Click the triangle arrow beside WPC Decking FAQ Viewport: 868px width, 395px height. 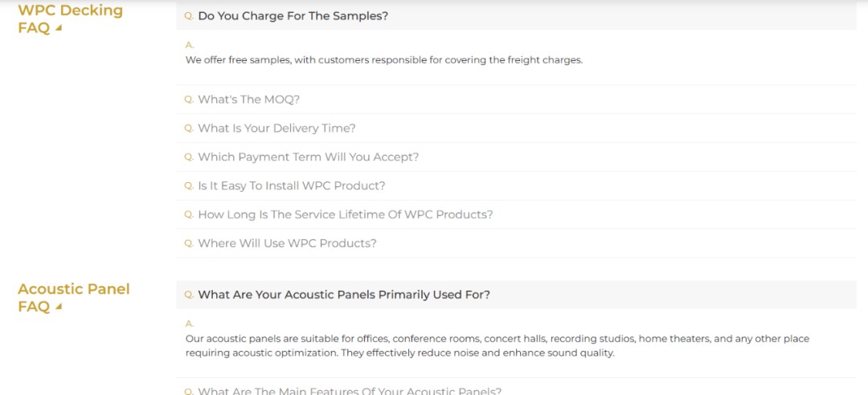click(x=59, y=29)
